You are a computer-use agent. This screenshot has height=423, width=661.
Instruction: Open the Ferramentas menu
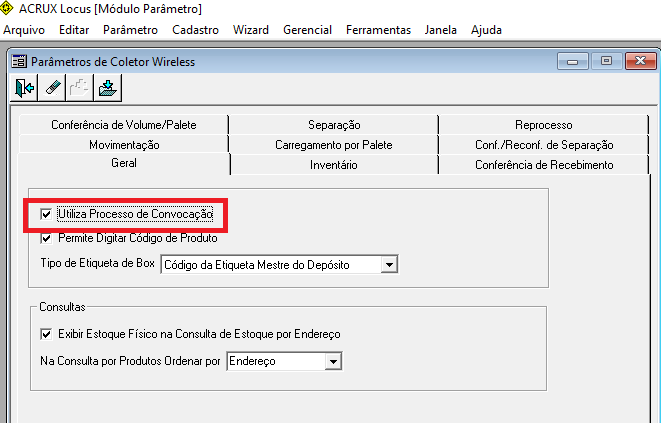point(378,30)
